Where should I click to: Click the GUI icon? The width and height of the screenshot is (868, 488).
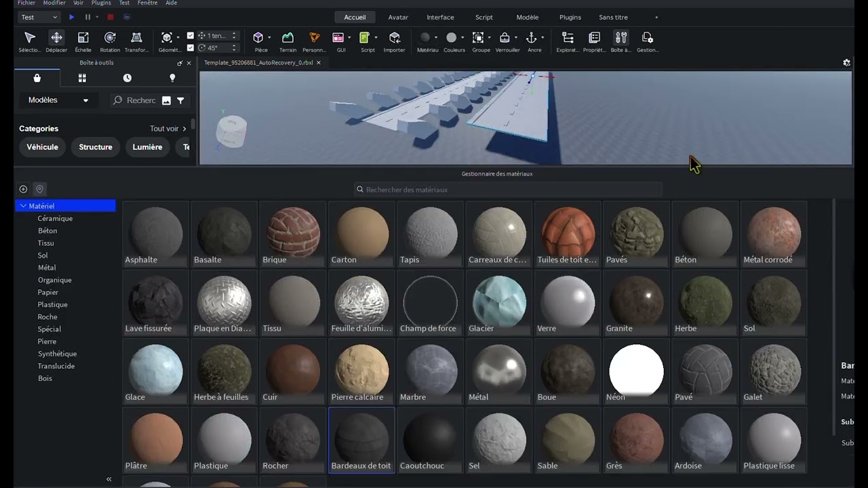tap(338, 38)
